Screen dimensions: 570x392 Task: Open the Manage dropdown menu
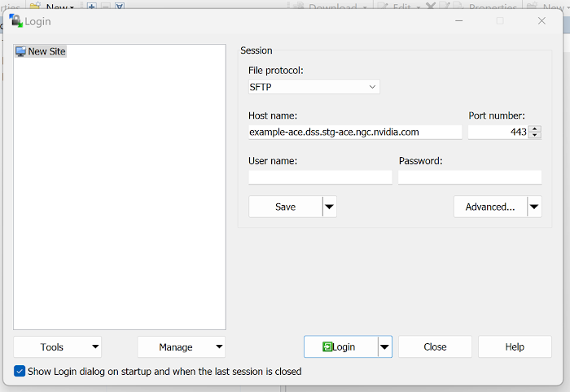(x=182, y=347)
